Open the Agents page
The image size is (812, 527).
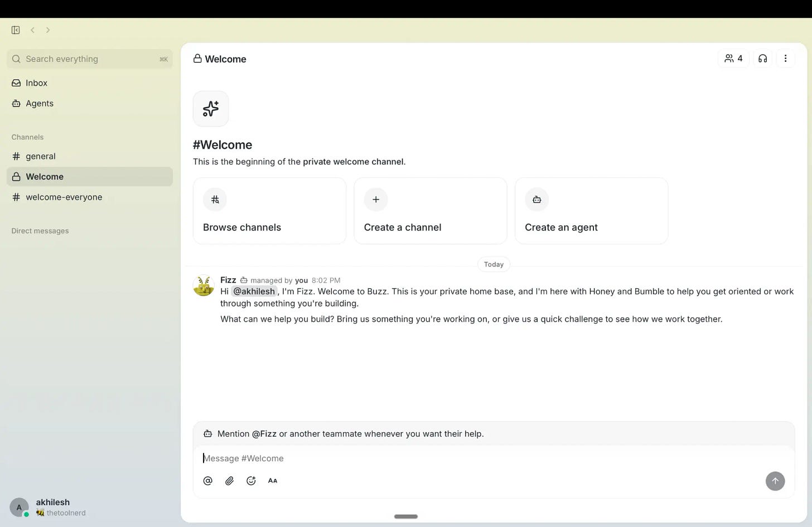tap(90, 104)
